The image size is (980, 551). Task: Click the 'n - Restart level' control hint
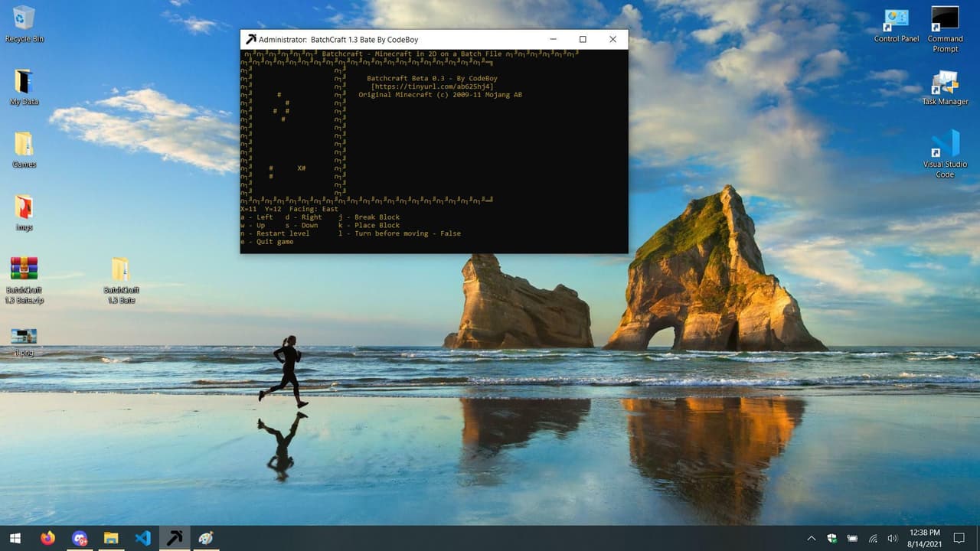(275, 233)
